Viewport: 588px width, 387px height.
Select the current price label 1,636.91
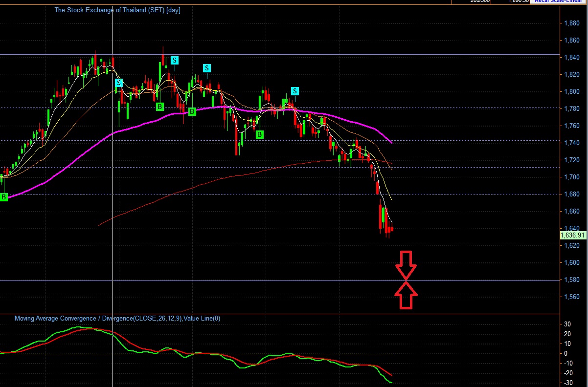pyautogui.click(x=573, y=235)
